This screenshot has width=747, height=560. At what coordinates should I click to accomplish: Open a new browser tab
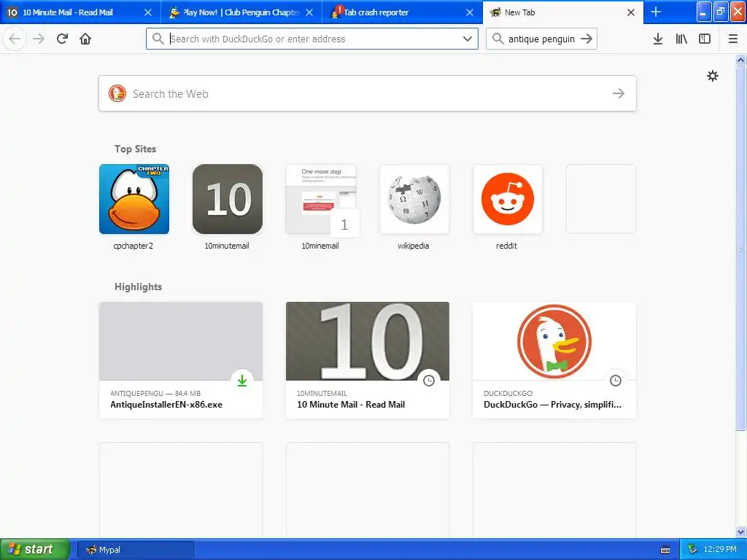(x=656, y=12)
